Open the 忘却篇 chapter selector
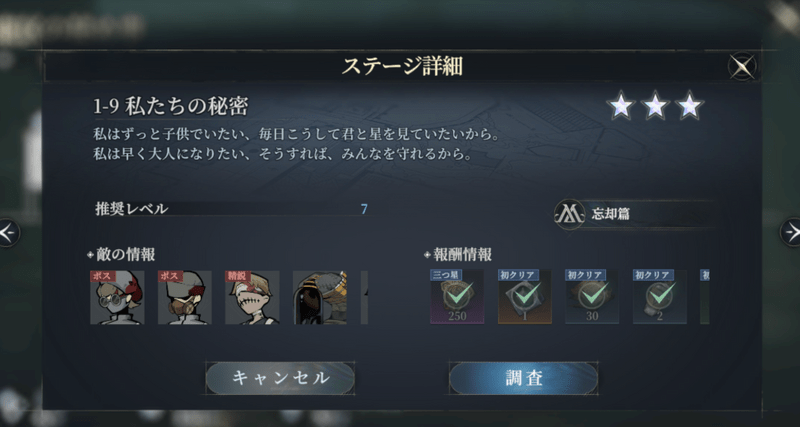Viewport: 800px width, 427px height. [635, 214]
